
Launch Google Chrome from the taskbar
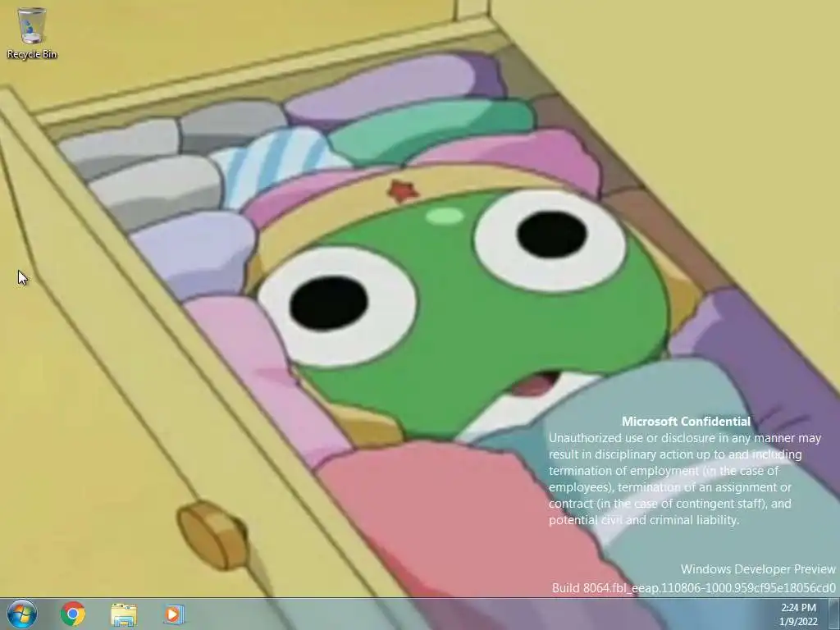[73, 614]
